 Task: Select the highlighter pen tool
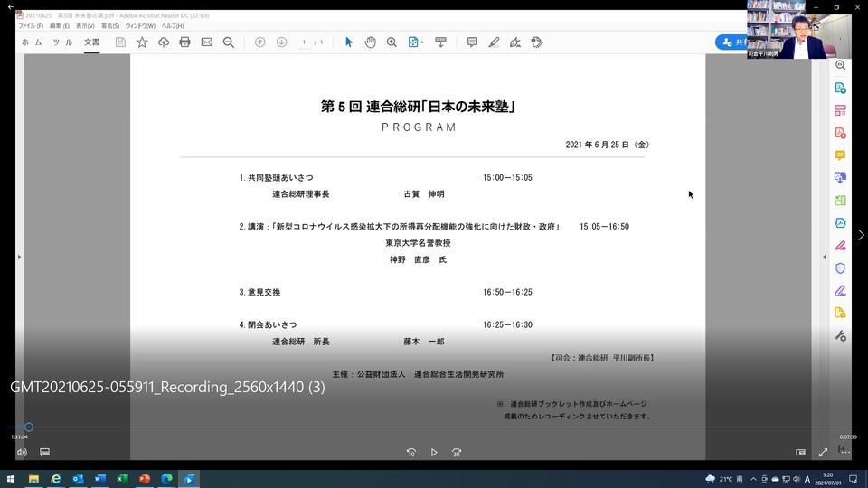click(x=494, y=42)
